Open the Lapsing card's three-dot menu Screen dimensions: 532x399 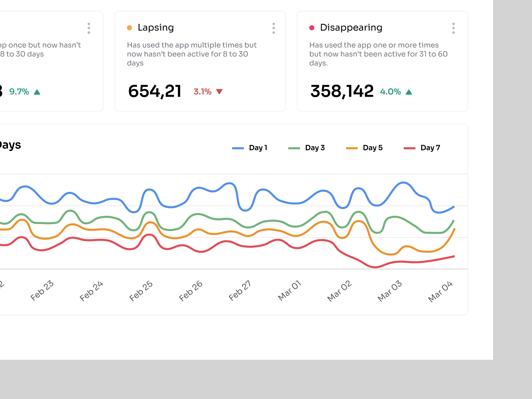pyautogui.click(x=273, y=28)
